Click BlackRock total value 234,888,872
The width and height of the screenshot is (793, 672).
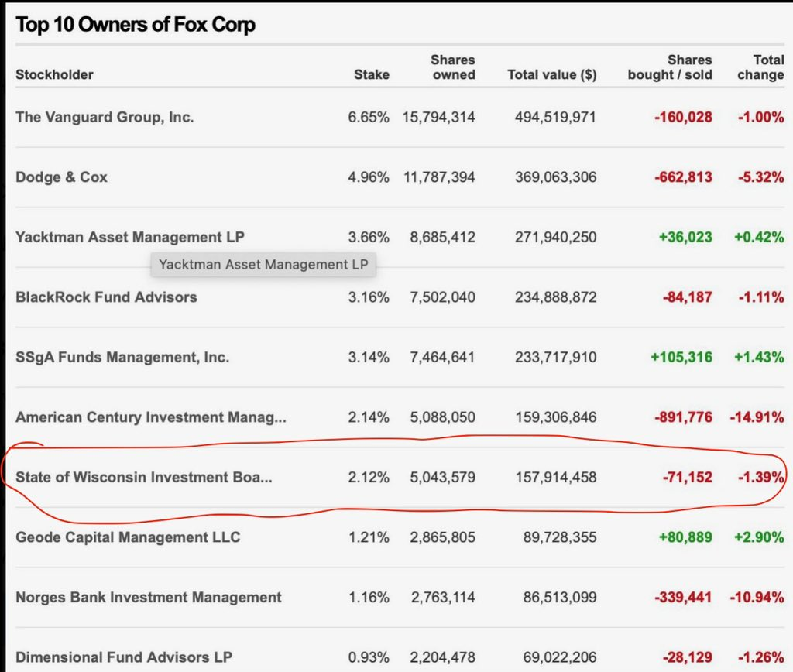(556, 297)
